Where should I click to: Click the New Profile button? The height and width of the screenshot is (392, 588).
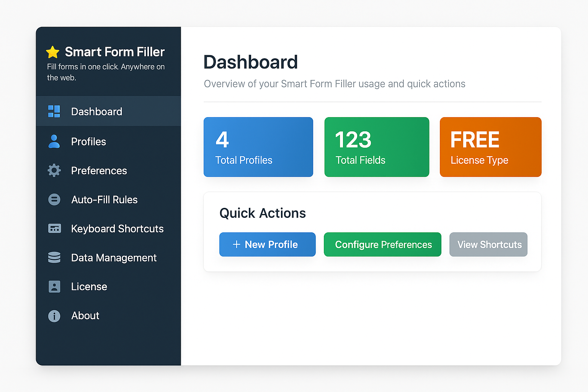click(x=267, y=244)
